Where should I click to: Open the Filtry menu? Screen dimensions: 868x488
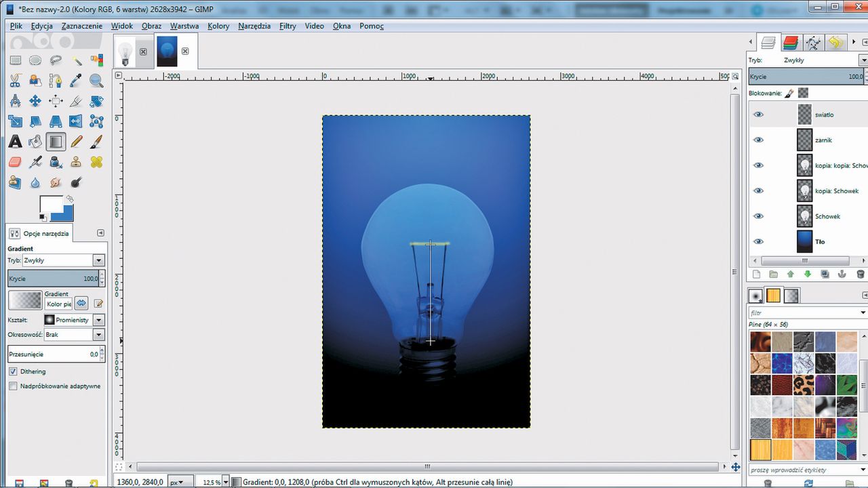click(288, 26)
